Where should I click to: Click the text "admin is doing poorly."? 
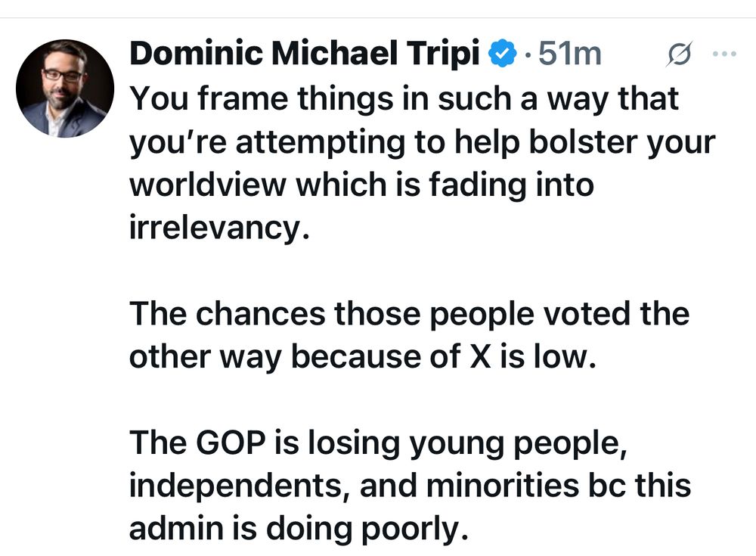tap(294, 529)
